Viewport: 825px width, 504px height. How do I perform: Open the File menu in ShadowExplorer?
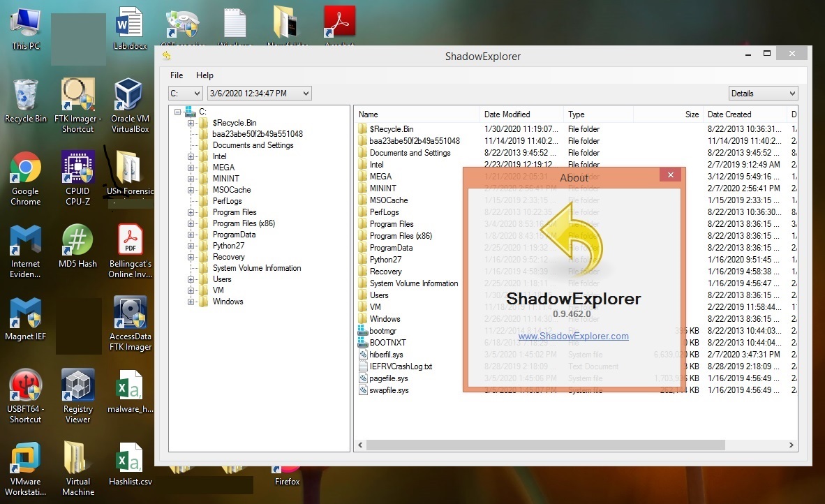point(176,75)
